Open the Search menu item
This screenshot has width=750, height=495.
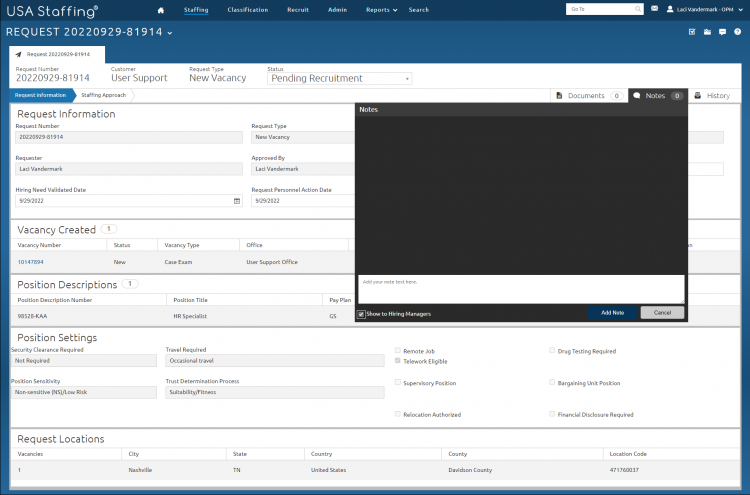click(x=419, y=10)
